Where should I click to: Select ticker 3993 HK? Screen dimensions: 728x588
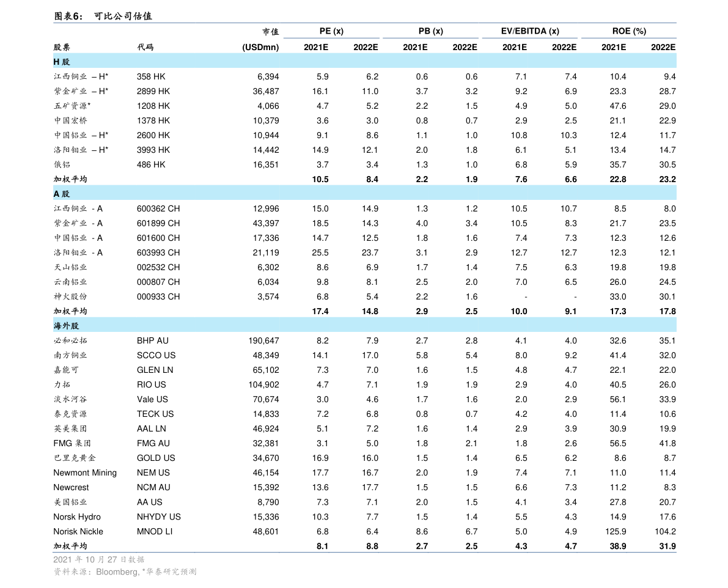click(x=153, y=150)
